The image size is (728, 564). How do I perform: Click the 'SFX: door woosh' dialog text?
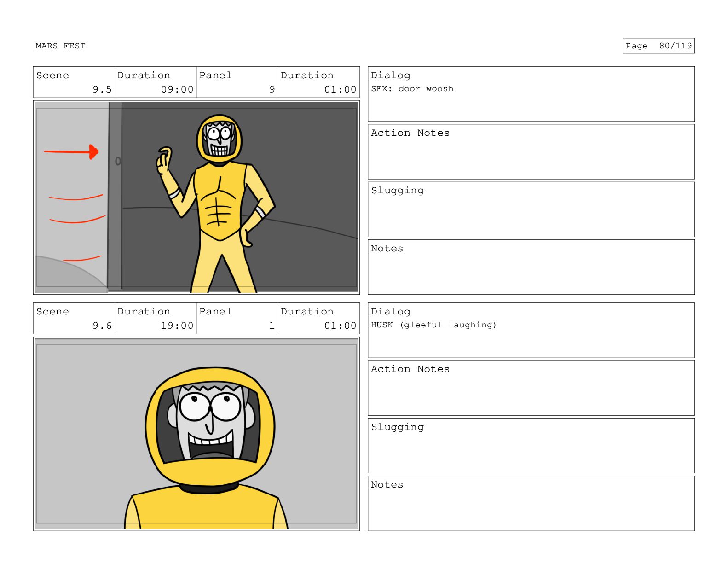(x=412, y=89)
